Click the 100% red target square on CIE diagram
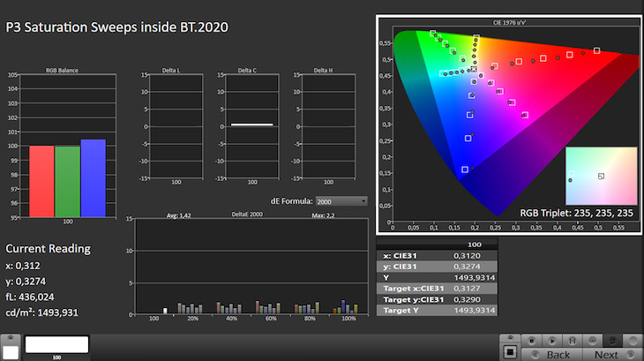 click(596, 50)
